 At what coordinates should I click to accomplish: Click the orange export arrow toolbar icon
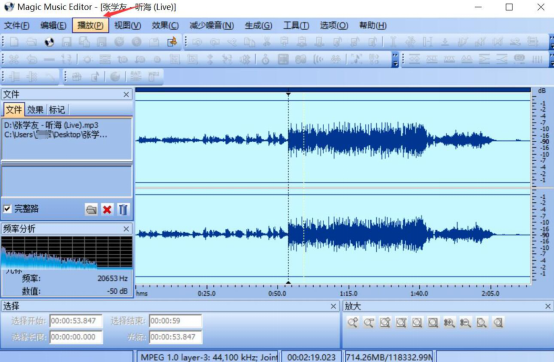pyautogui.click(x=172, y=42)
